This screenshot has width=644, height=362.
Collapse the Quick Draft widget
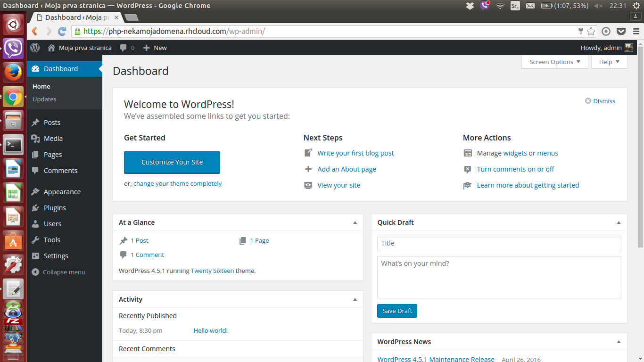(x=619, y=222)
